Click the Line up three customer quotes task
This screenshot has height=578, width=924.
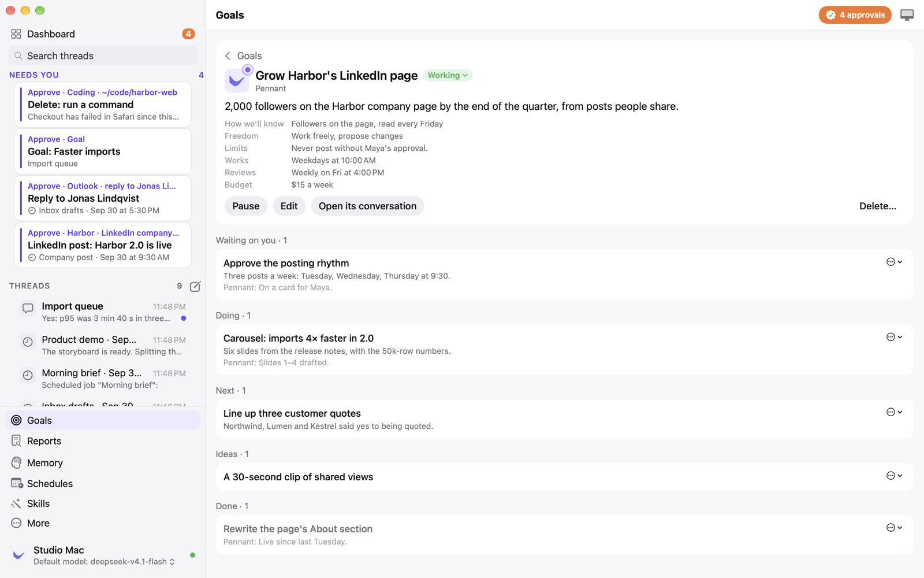coord(564,419)
